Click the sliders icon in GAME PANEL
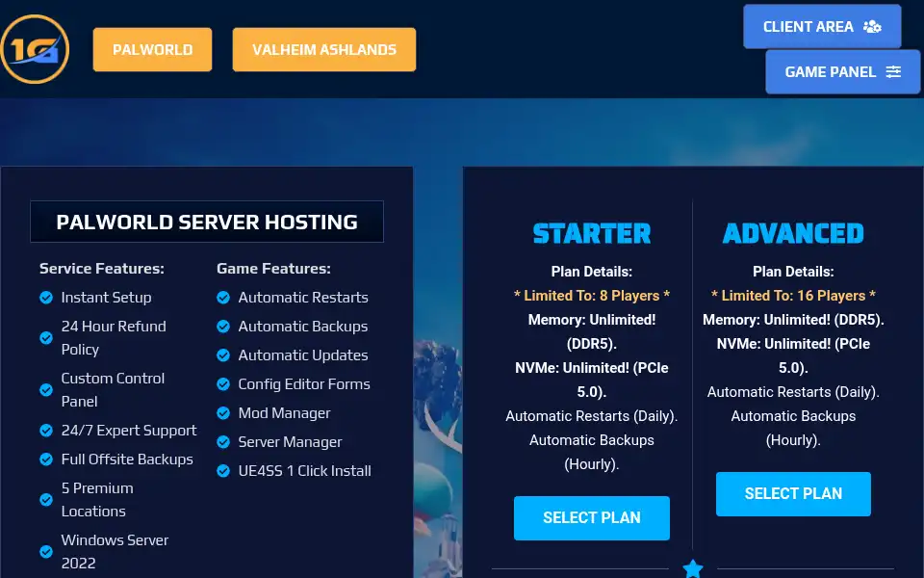The image size is (924, 578). (x=894, y=72)
